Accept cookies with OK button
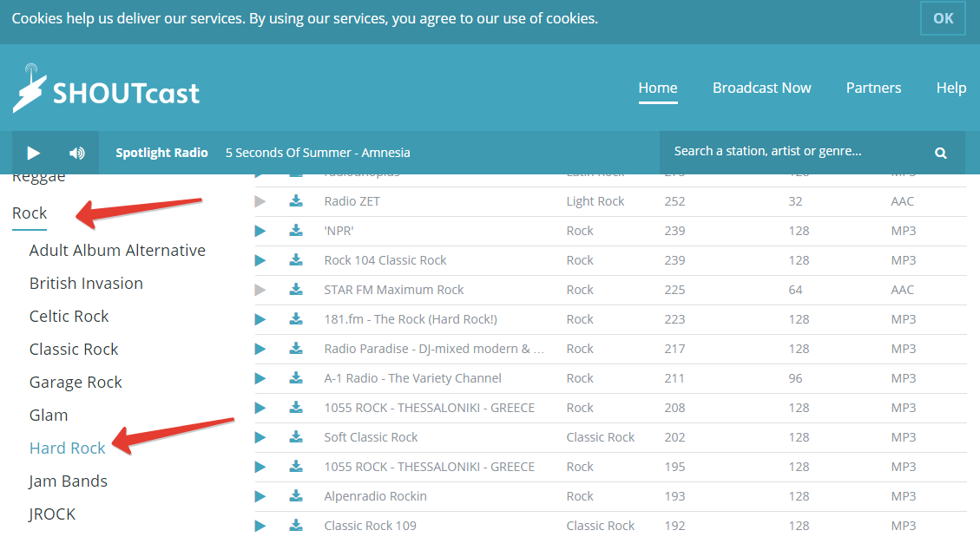 (944, 18)
